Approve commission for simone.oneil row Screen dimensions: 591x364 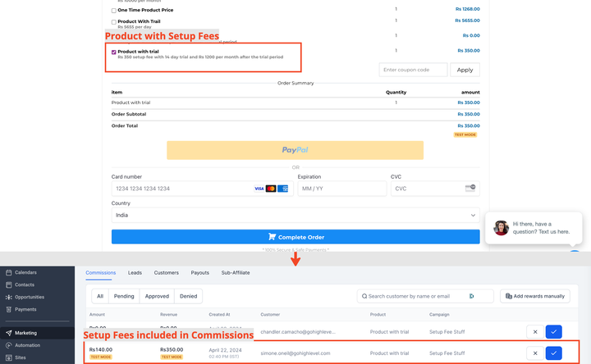tap(554, 353)
